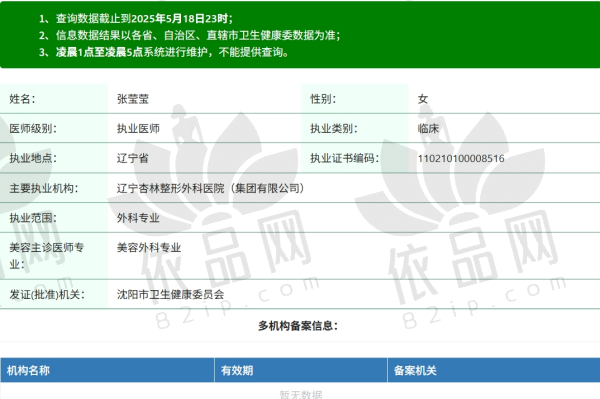Screen dimensions: 600x399
Task: Click the 多机构备案信息 heading
Action: coord(298,326)
